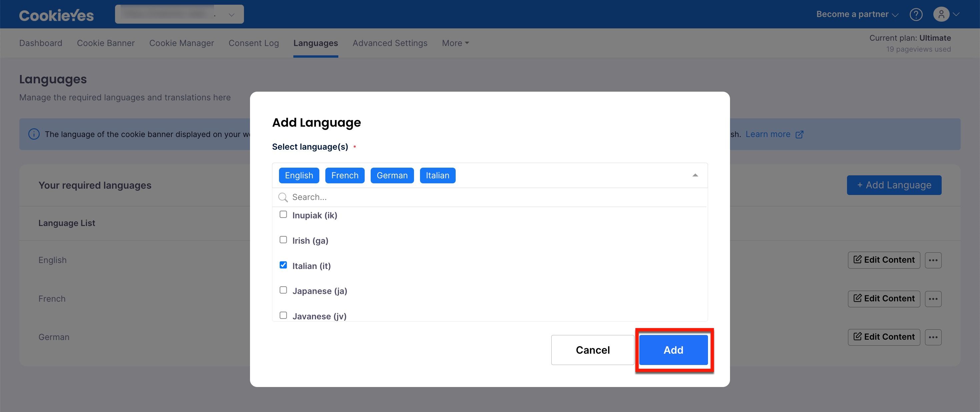The height and width of the screenshot is (412, 980).
Task: Click the Current plan: Ultimate text
Action: pos(910,38)
